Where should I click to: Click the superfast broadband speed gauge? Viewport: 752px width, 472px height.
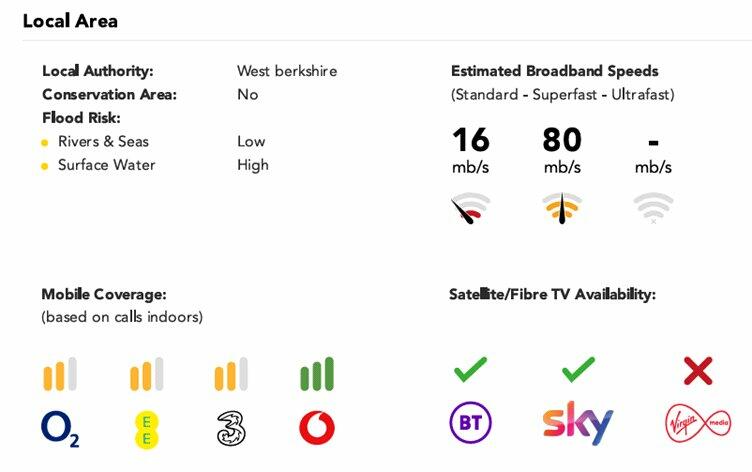pyautogui.click(x=562, y=207)
